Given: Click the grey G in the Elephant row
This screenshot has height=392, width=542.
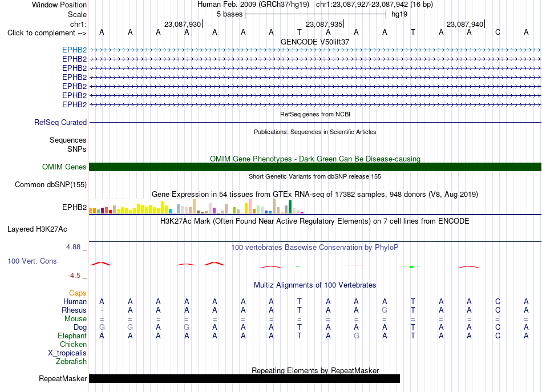Looking at the screenshot, I should click(357, 336).
